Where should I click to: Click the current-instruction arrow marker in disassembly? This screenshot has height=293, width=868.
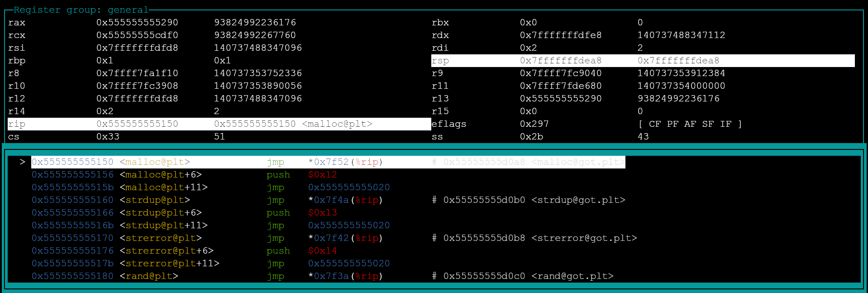[x=22, y=162]
